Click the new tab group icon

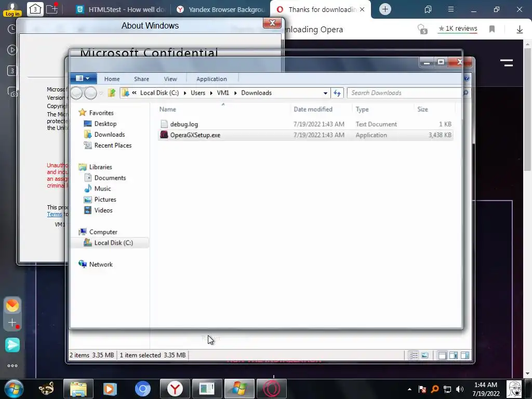pyautogui.click(x=52, y=9)
